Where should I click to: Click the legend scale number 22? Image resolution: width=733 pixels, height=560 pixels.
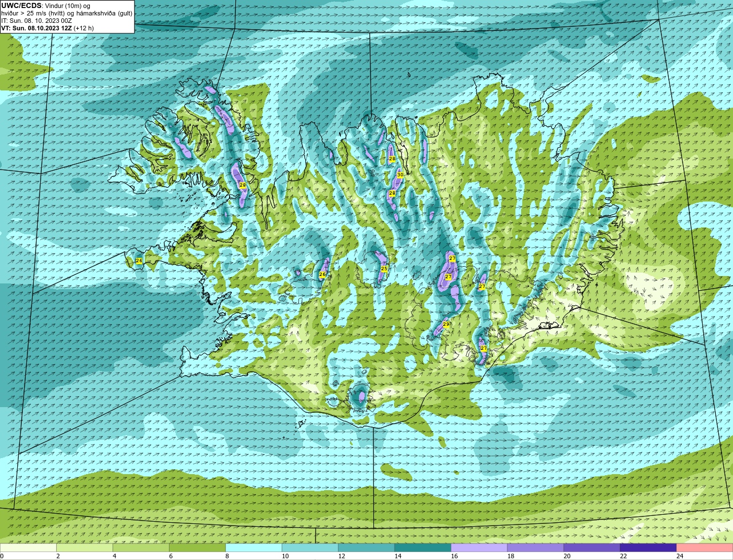coord(624,556)
